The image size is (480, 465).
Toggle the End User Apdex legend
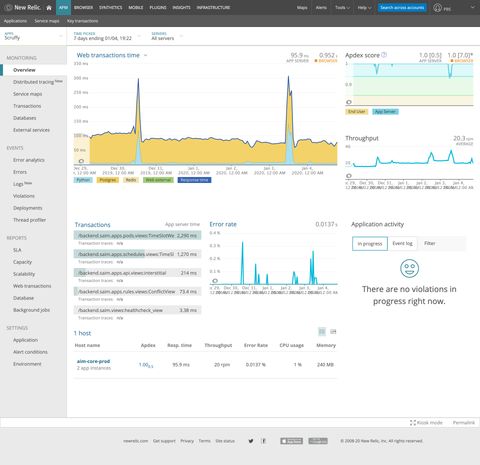357,112
